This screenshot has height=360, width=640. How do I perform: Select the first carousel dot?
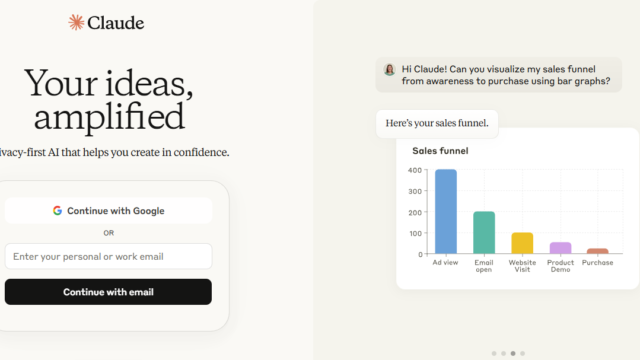click(x=494, y=353)
